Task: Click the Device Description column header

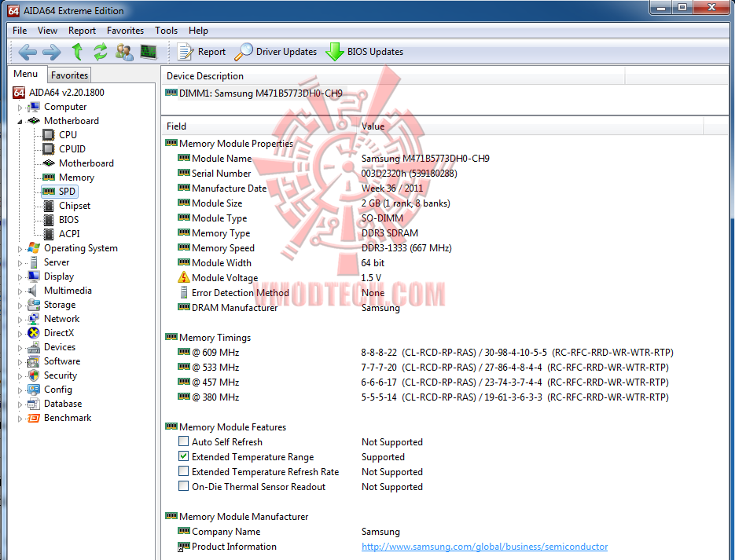Action: point(393,76)
